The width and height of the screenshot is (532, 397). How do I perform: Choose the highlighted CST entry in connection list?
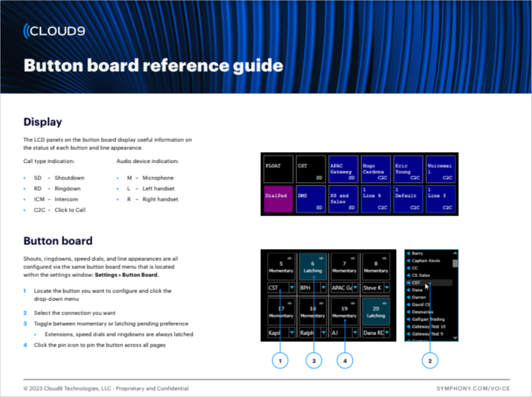tap(429, 283)
